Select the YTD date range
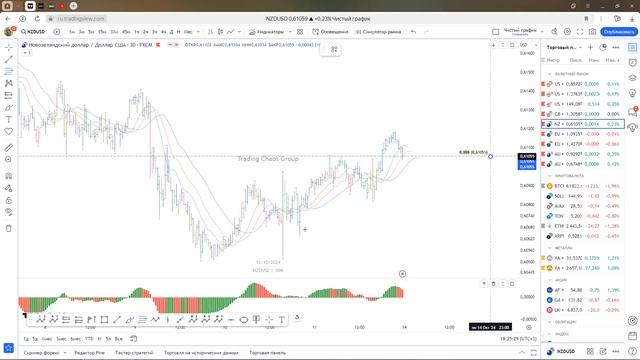The image size is (640, 360). click(x=89, y=339)
